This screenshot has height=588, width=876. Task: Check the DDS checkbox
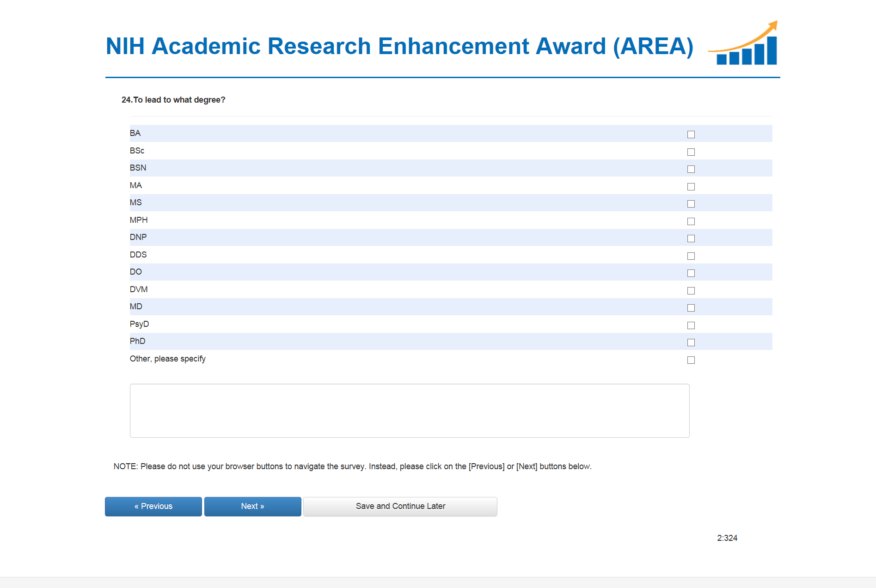click(691, 256)
